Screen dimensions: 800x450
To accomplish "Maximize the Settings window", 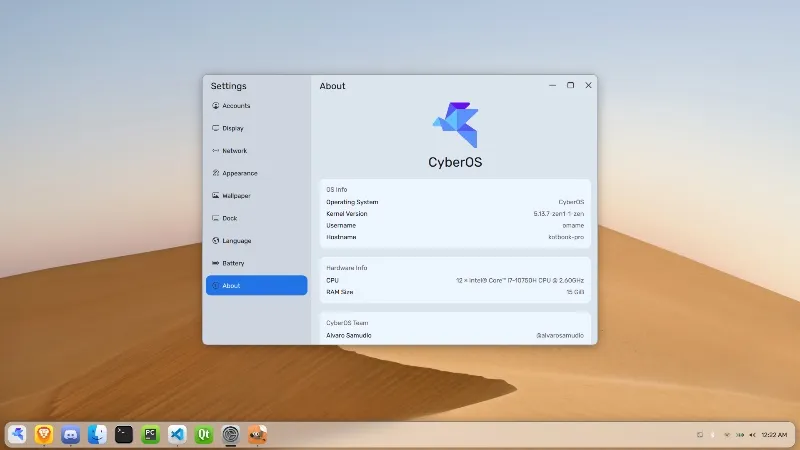I will click(570, 86).
